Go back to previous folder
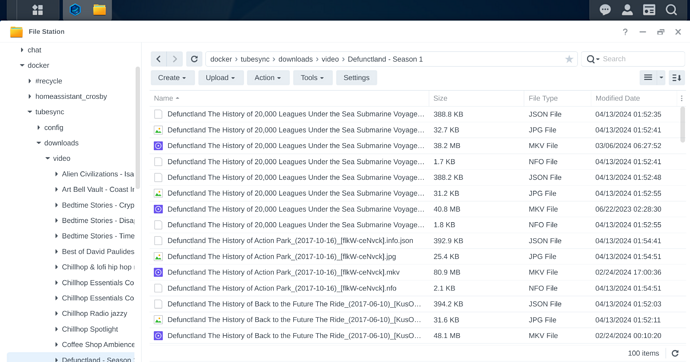 click(x=159, y=59)
